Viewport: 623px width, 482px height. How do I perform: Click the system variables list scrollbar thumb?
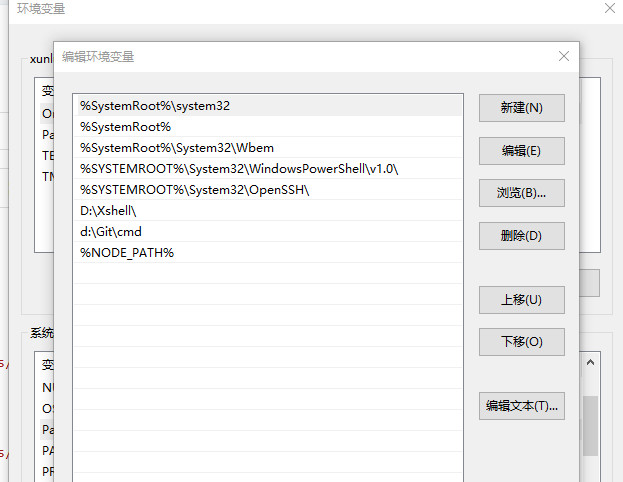pyautogui.click(x=591, y=425)
